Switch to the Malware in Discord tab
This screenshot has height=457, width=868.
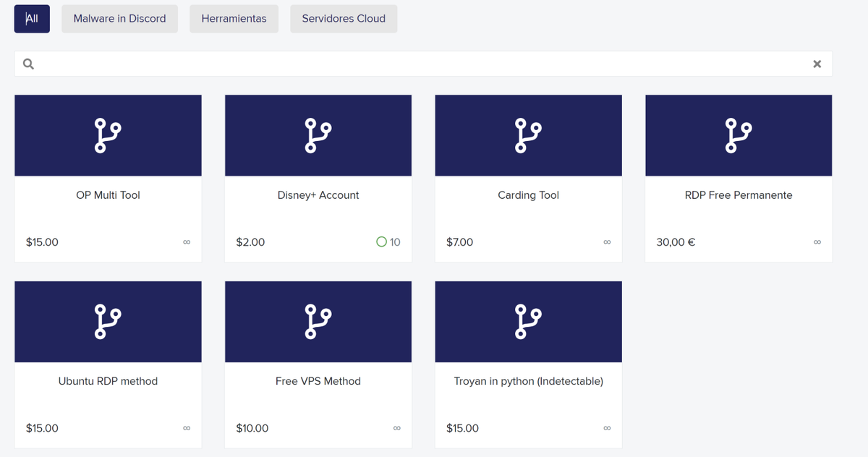tap(119, 19)
